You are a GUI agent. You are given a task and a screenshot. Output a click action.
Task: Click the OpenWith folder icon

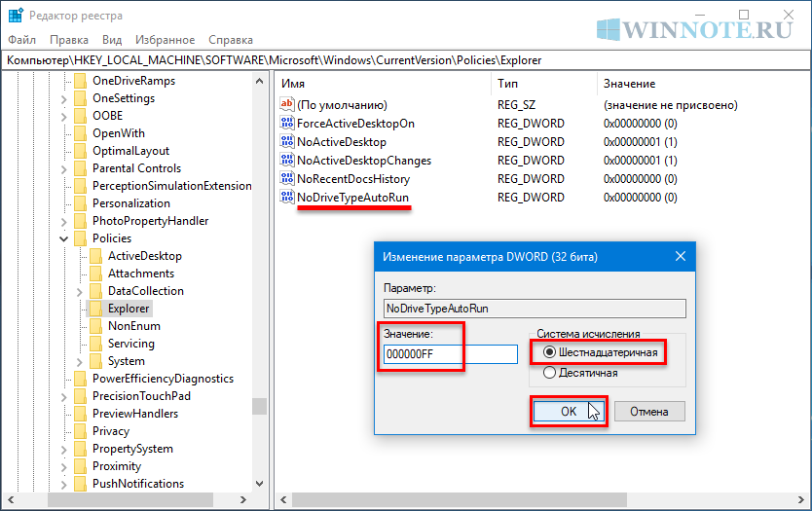click(x=80, y=133)
